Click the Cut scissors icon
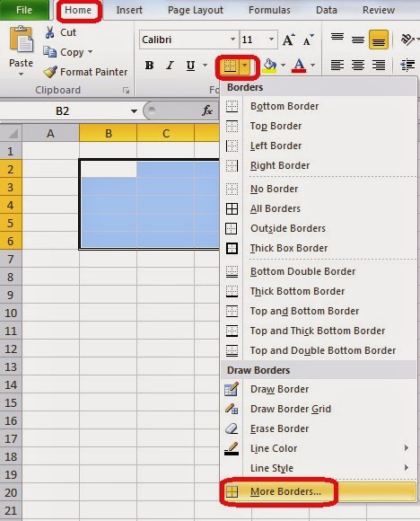The image size is (420, 521). click(49, 32)
